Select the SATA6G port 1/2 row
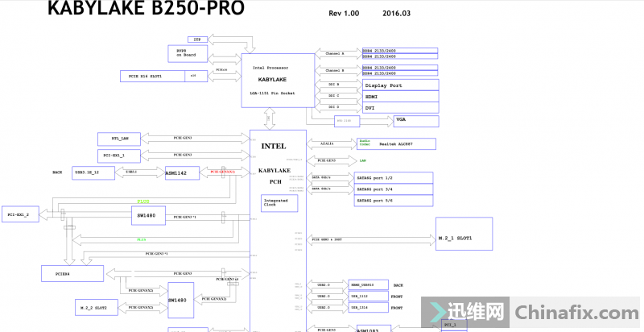Viewport: 644px width, 332px height. (394, 178)
